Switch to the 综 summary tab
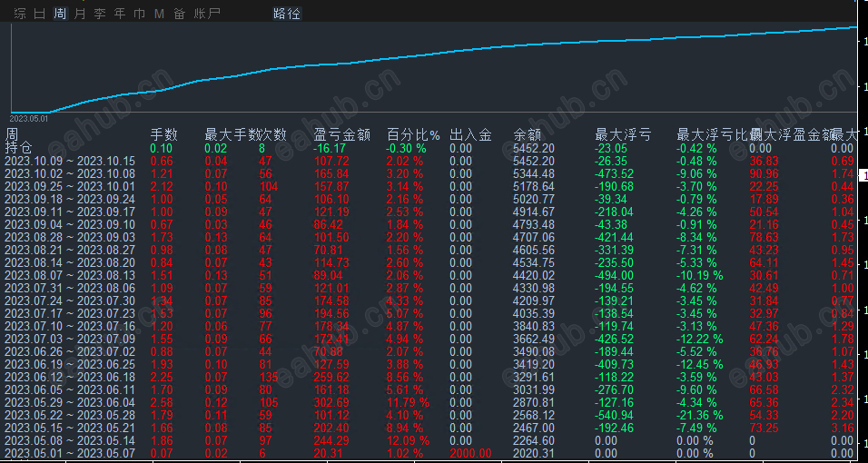Viewport: 868px width, 463px height. (20, 14)
